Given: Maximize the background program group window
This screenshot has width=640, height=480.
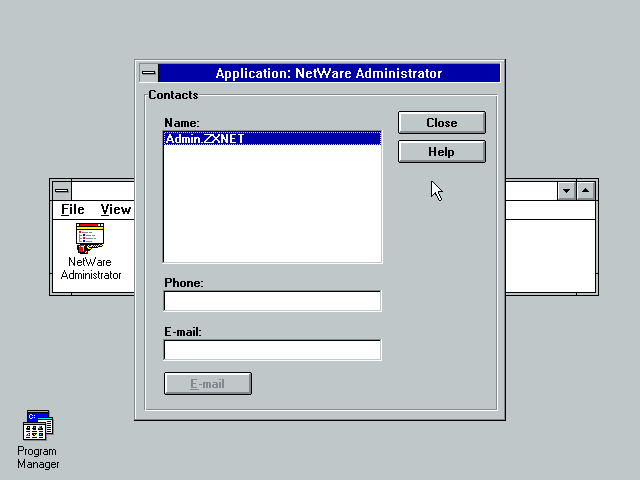Looking at the screenshot, I should 585,191.
